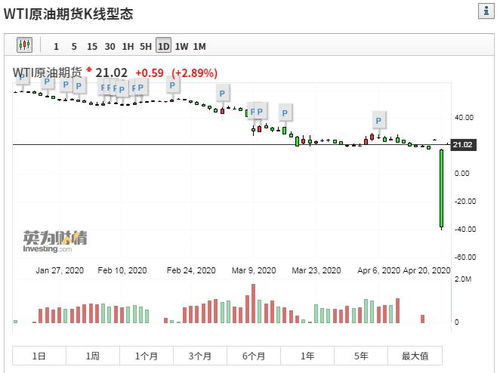Switch range to 6个月
The width and height of the screenshot is (500, 373).
pos(254,356)
